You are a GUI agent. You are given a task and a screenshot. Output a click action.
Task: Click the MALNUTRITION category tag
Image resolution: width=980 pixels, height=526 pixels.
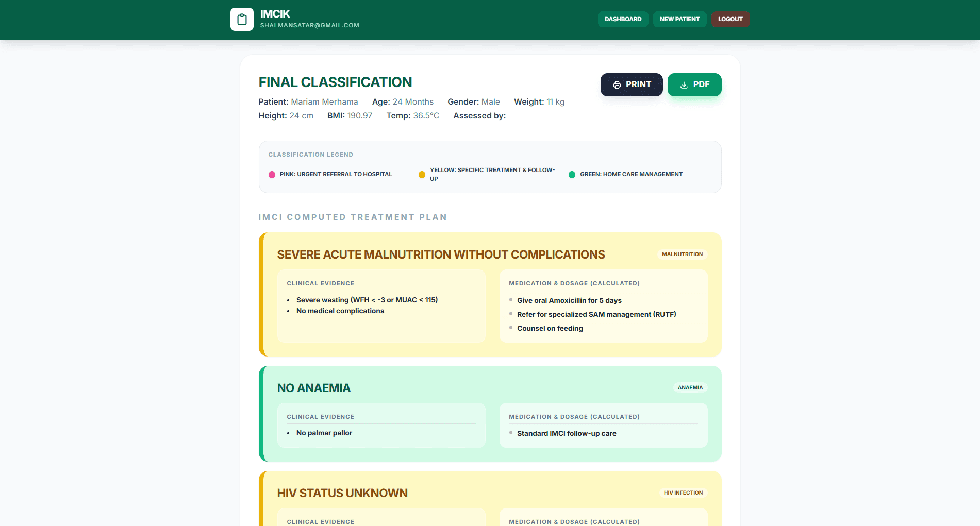[682, 254]
